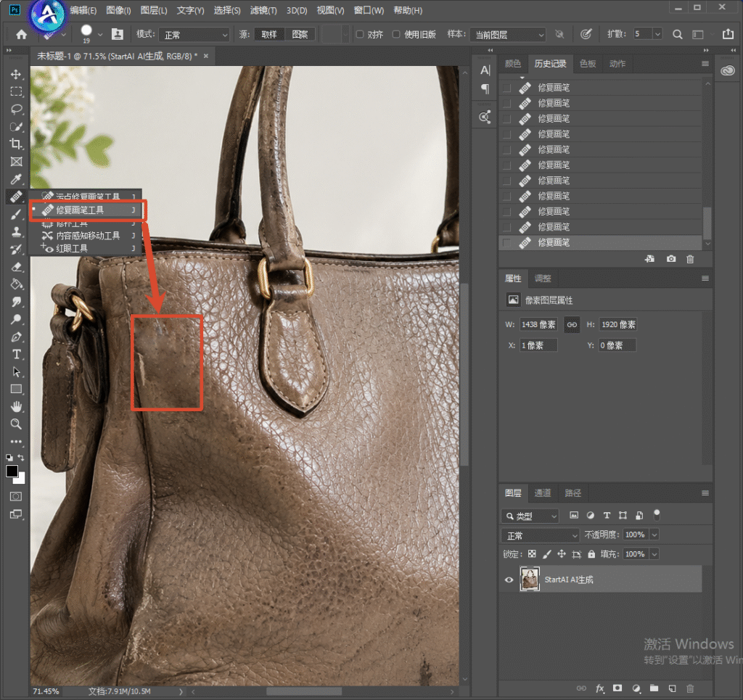The width and height of the screenshot is (743, 700).
Task: Open the 滤镜(T) menu
Action: [x=263, y=10]
